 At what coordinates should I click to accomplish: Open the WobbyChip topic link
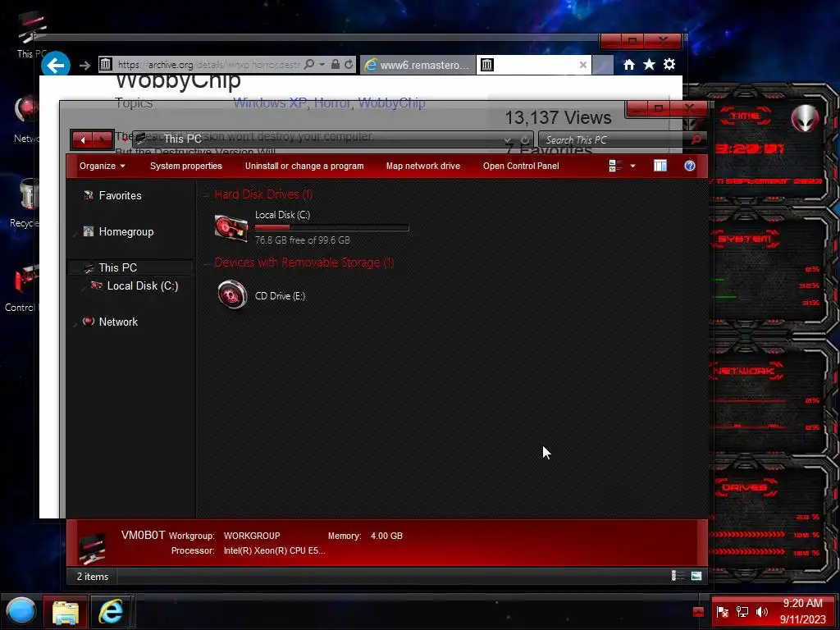[391, 103]
